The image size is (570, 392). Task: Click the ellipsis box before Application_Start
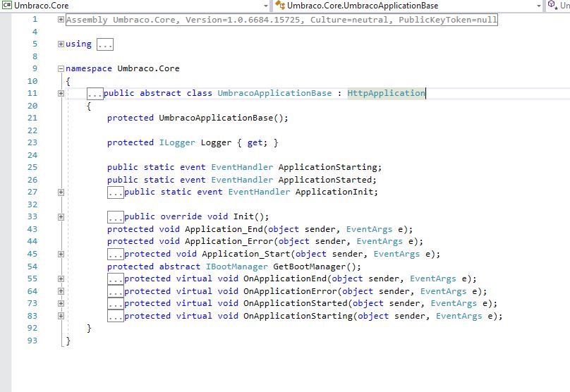(x=116, y=255)
